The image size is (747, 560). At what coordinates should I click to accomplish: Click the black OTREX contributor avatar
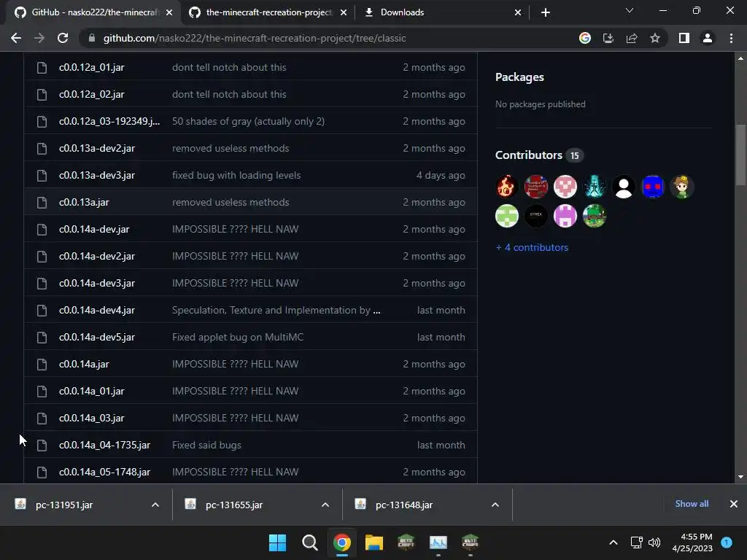coord(536,216)
